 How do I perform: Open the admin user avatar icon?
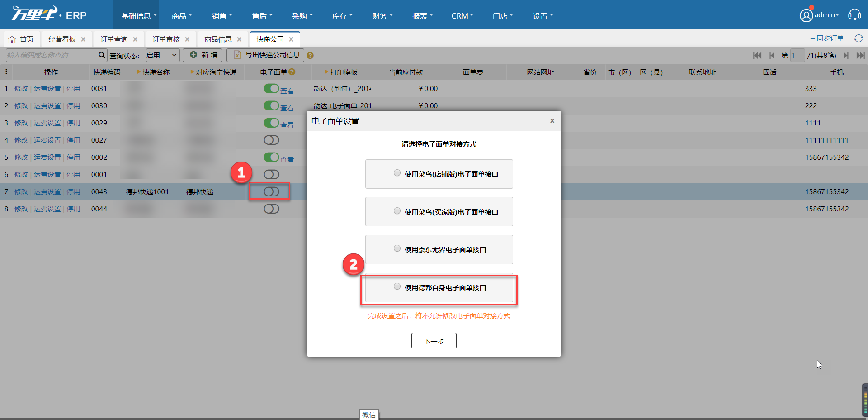[x=806, y=15]
